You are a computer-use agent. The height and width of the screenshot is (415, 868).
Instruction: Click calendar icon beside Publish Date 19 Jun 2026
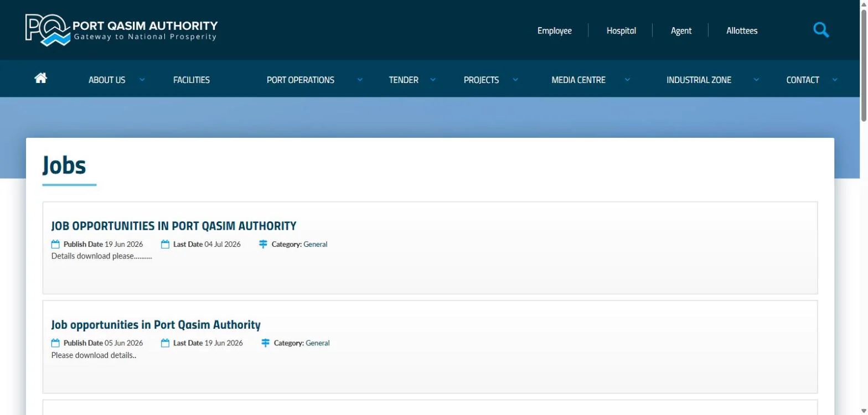point(55,244)
